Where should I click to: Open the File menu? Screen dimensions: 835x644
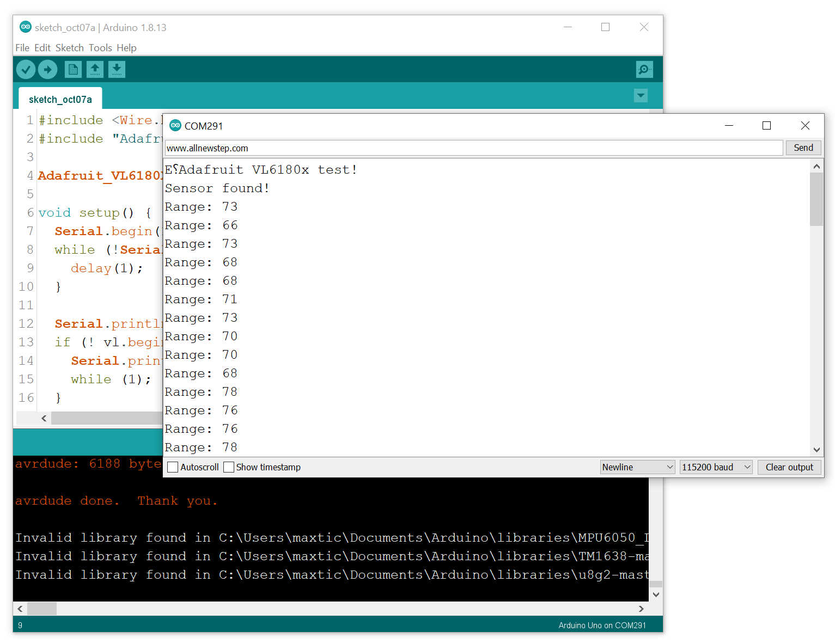pyautogui.click(x=22, y=48)
